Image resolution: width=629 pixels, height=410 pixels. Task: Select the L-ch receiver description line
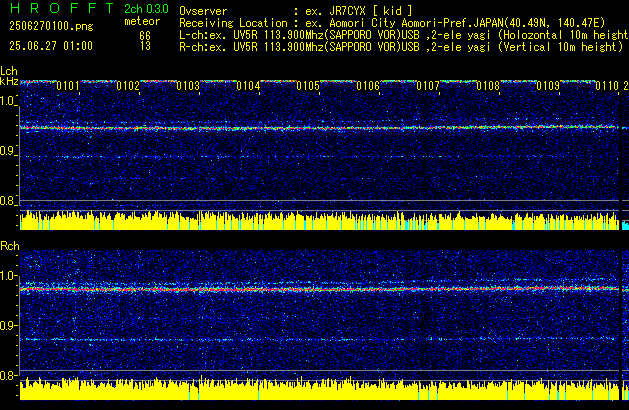pos(404,35)
